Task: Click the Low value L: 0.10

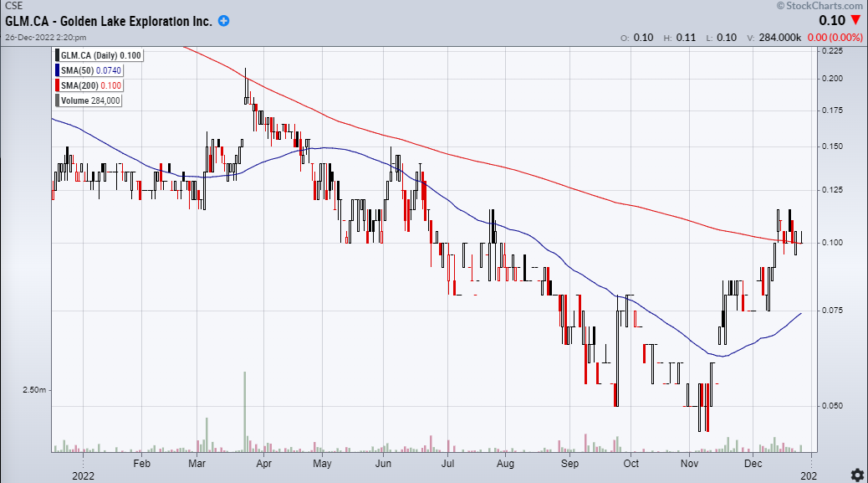Action: coord(722,37)
